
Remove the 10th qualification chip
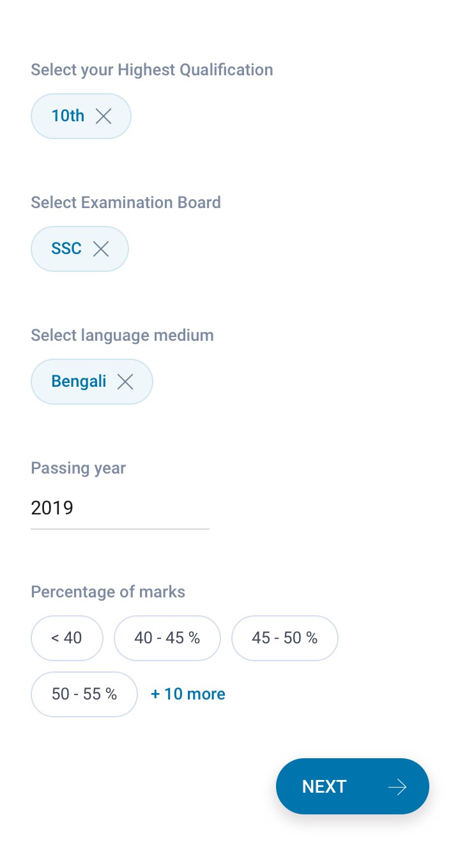pos(103,116)
